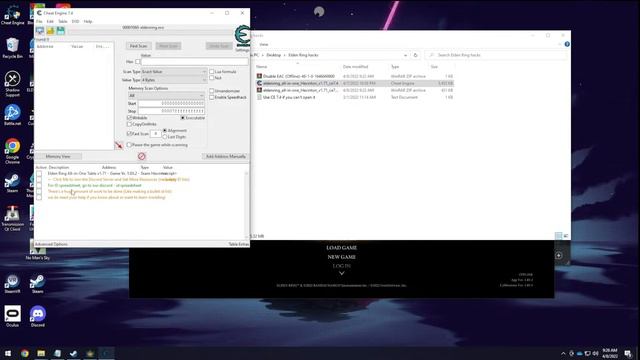Switch Explorer to large icons view icon

pos(566,236)
